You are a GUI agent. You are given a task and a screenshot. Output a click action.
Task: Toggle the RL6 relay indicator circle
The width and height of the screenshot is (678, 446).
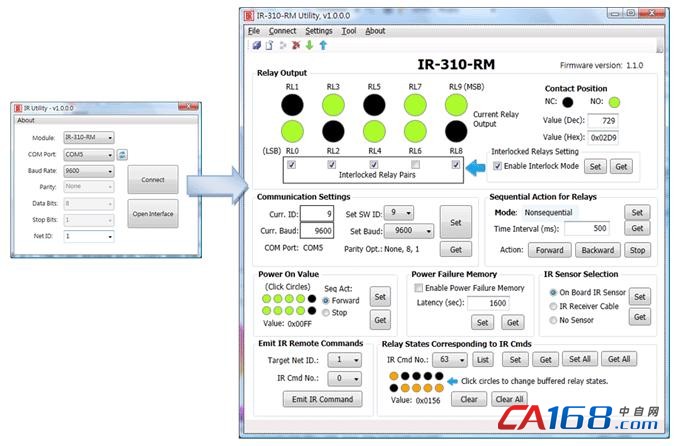pos(415,132)
